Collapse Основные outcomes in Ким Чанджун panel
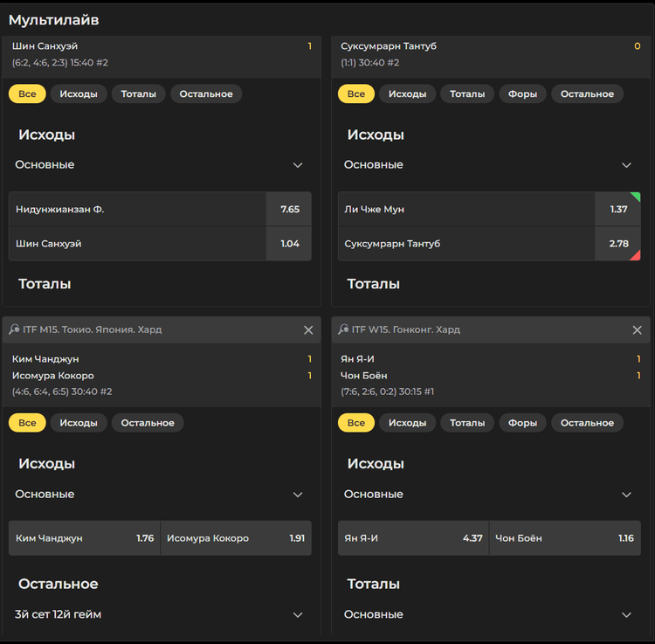The width and height of the screenshot is (655, 644). [298, 495]
